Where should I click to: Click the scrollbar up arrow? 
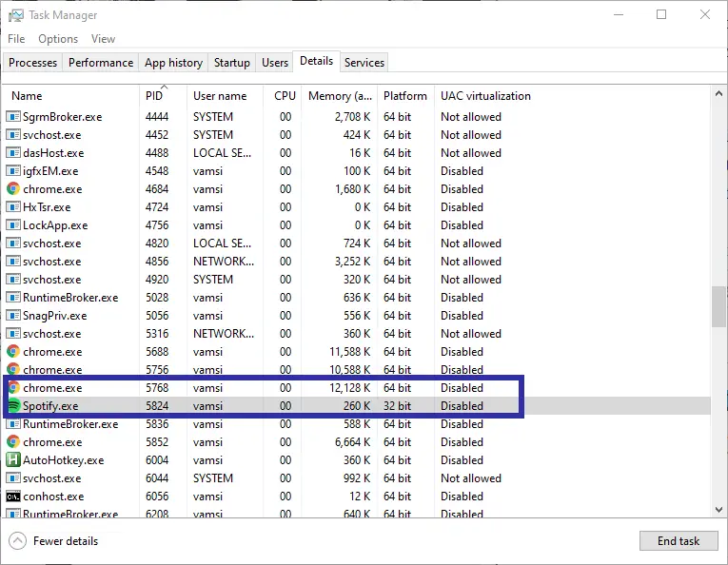[718, 94]
